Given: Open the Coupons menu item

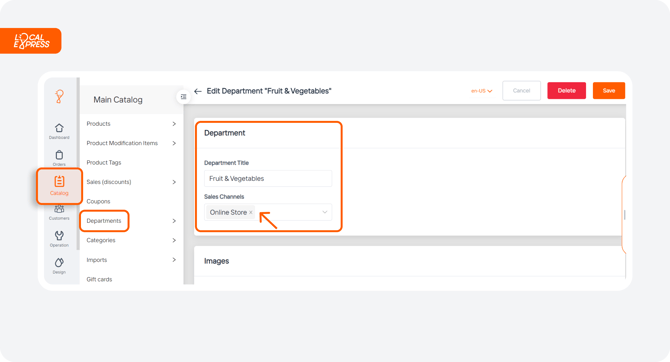Looking at the screenshot, I should click(x=98, y=201).
